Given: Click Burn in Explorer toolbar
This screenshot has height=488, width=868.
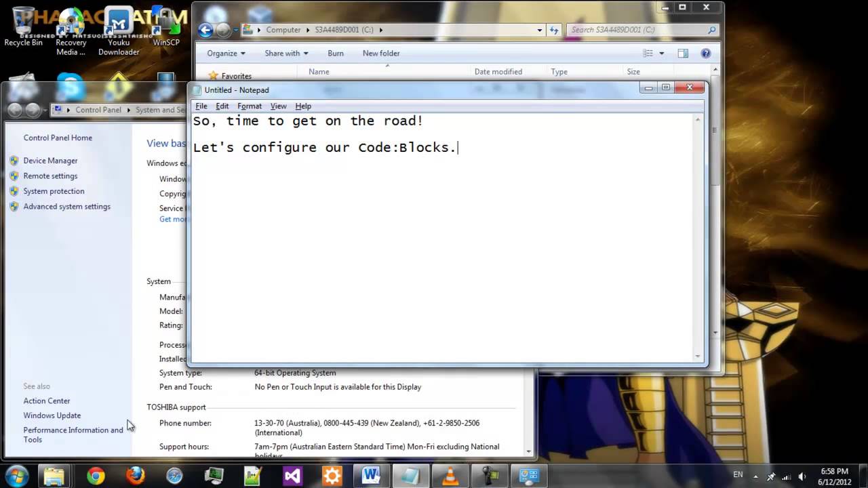Looking at the screenshot, I should [336, 53].
